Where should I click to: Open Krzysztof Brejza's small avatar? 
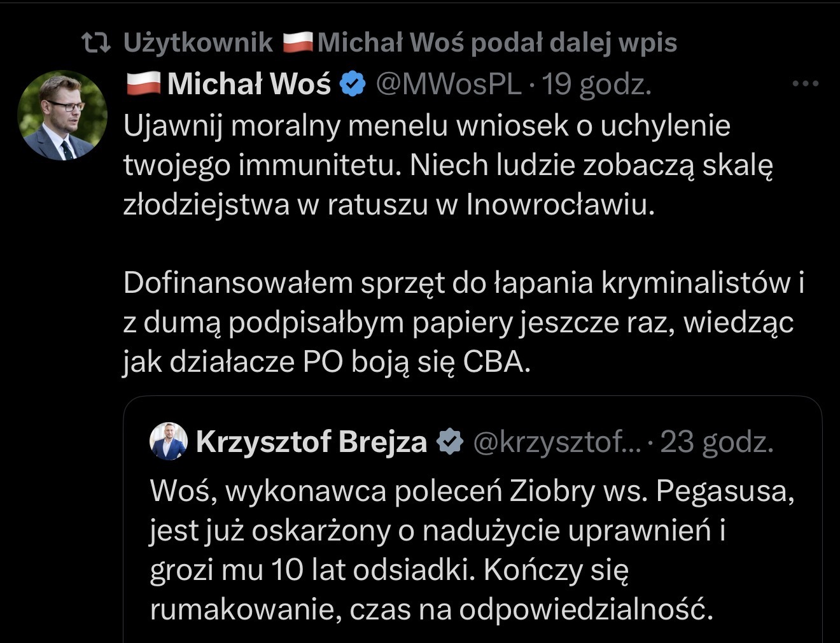[x=169, y=441]
